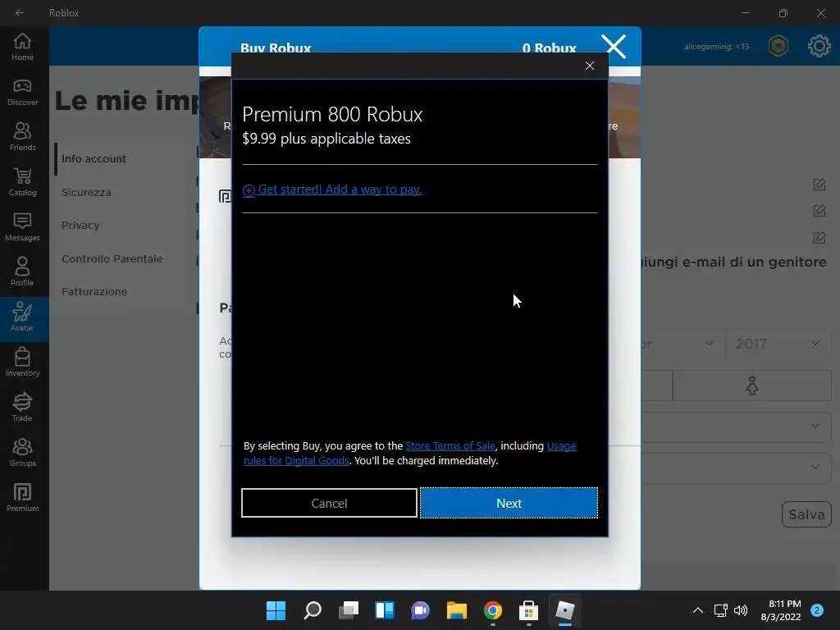
Task: Expand the dropdown just above Salva
Action: point(736,468)
